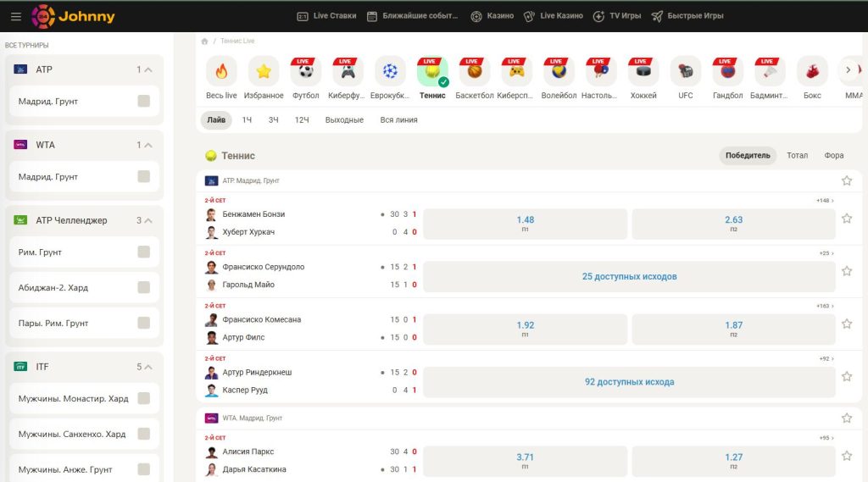
Task: Favorite the ATP Мадрид tournament star
Action: [x=847, y=180]
